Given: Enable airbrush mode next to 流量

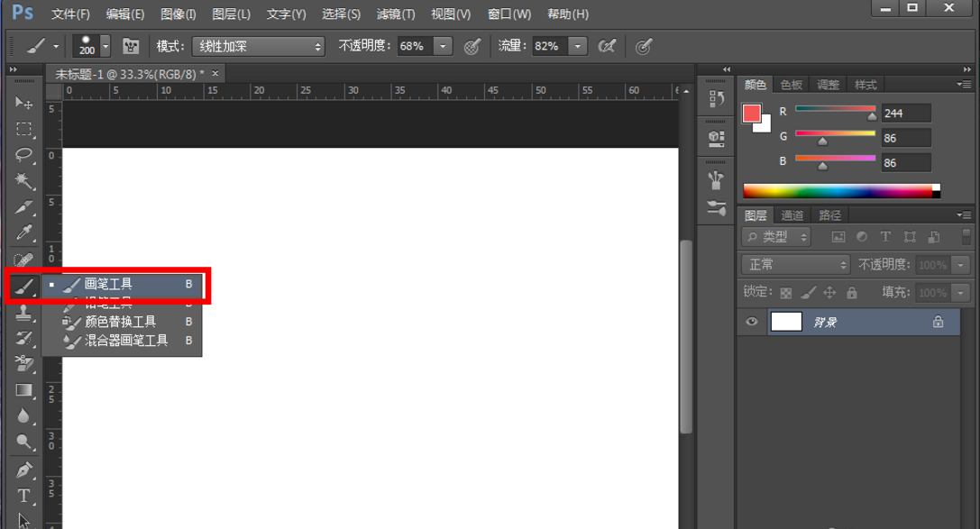Looking at the screenshot, I should pos(608,46).
